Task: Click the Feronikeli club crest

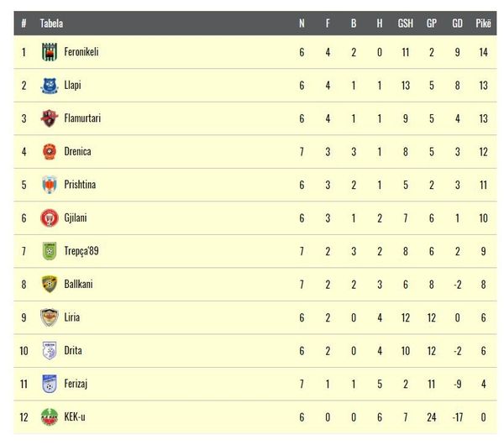Action: [x=50, y=52]
